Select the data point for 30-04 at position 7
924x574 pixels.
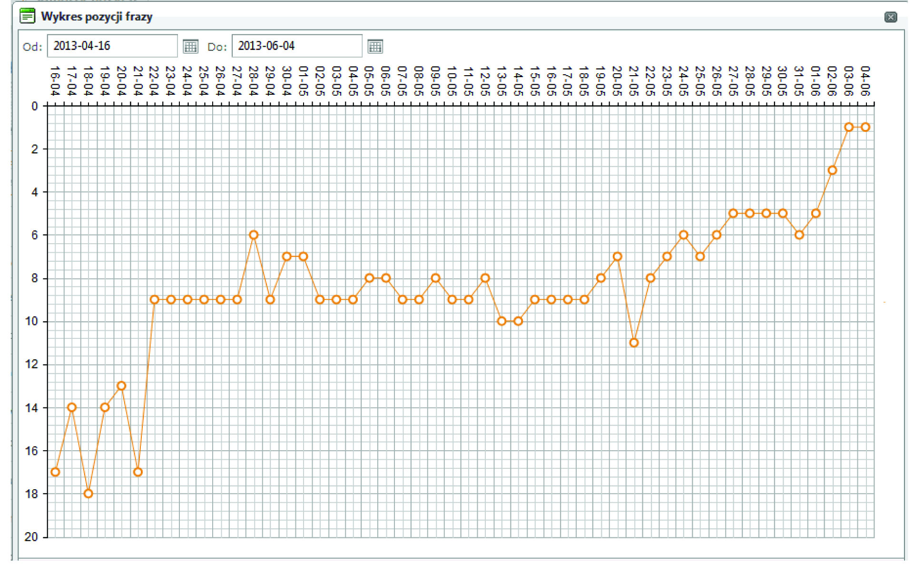[286, 257]
